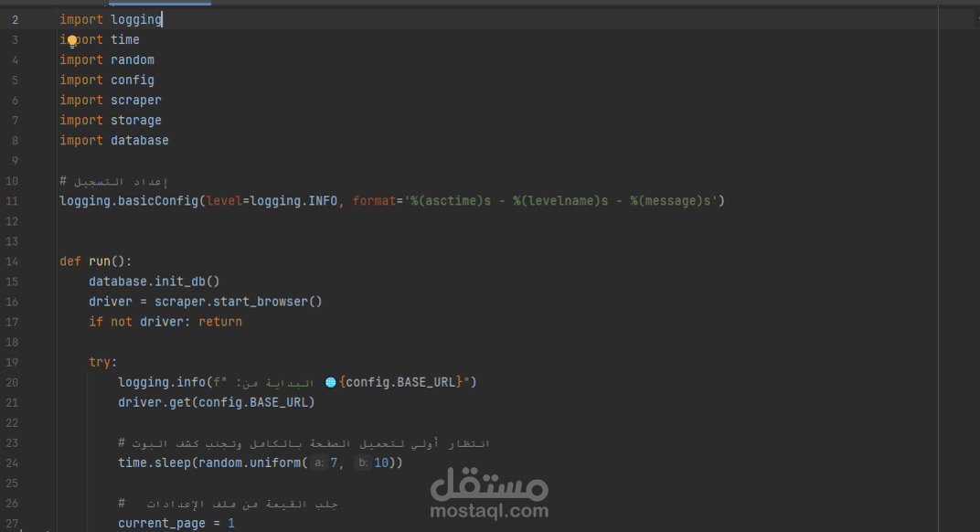980x532 pixels.
Task: Click the function name 'run' on line 14
Action: coord(100,261)
